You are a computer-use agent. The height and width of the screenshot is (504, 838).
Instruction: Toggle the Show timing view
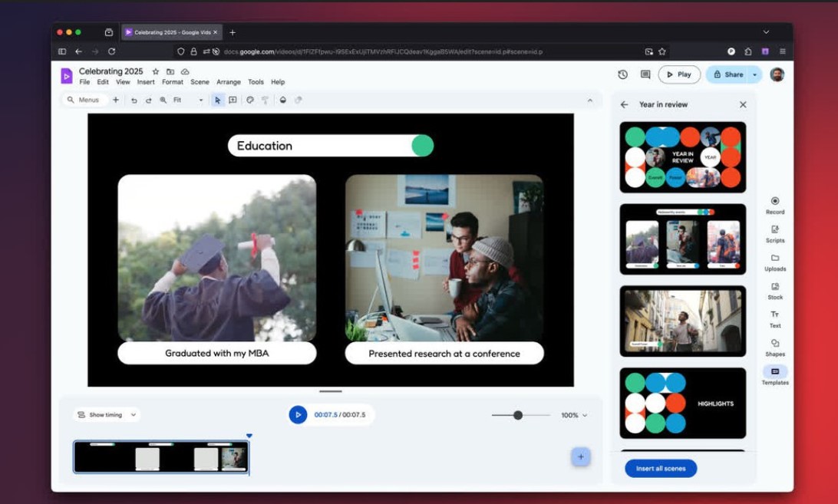click(107, 415)
